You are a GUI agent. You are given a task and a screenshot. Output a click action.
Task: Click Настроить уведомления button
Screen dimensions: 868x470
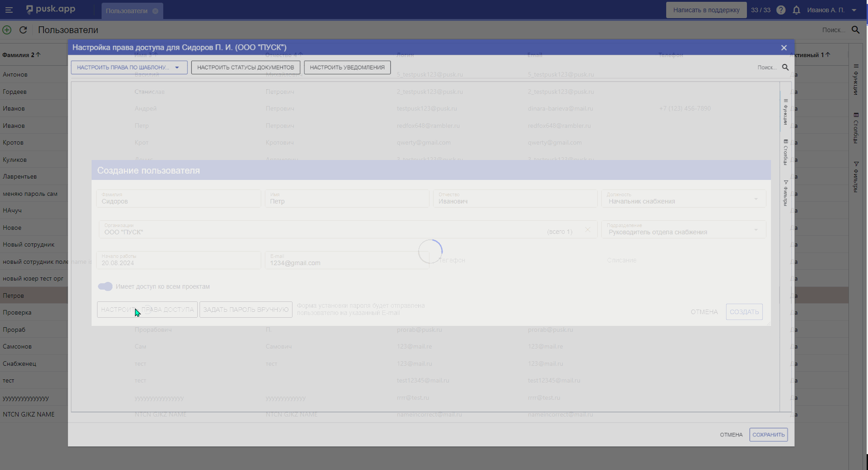coord(347,68)
